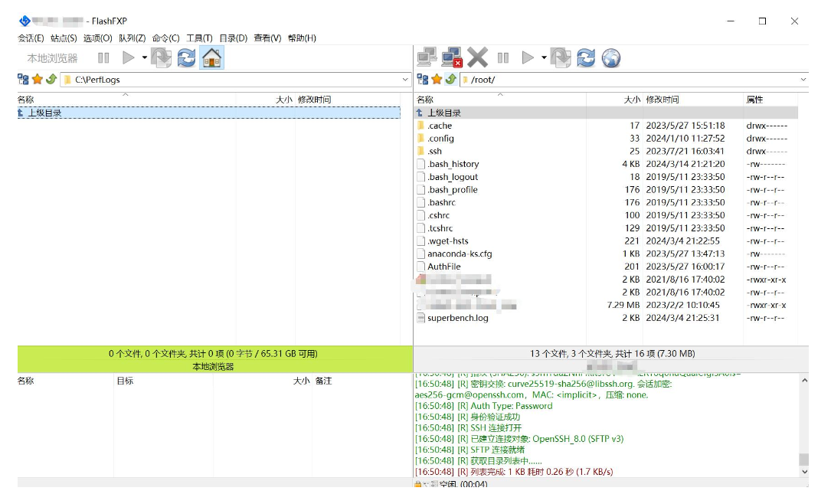Click the local up-directory green arrow
This screenshot has height=504, width=831.
pyautogui.click(x=51, y=80)
